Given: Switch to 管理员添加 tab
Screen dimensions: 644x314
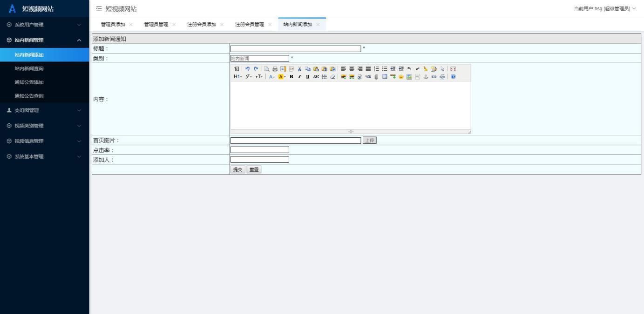Looking at the screenshot, I should coord(113,25).
